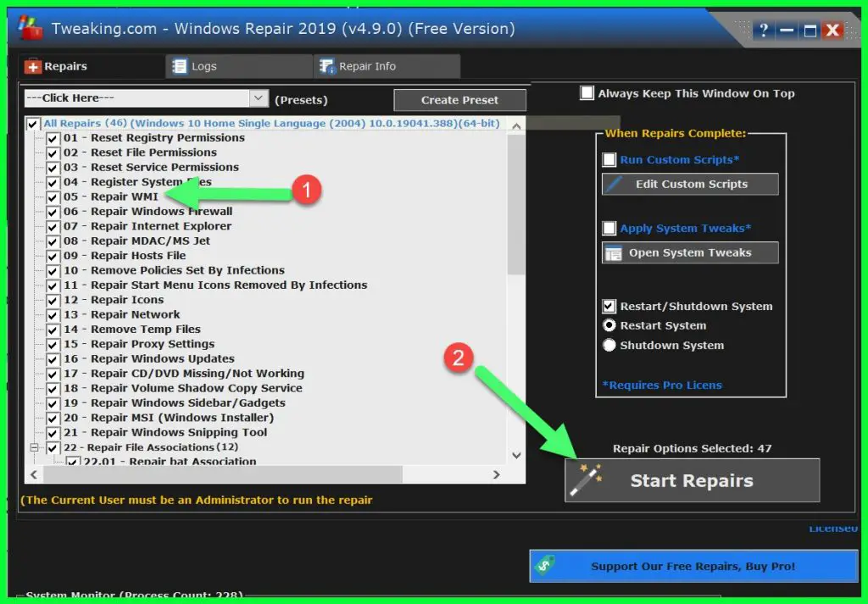Click the vertical scrollbar thumb in repair list
The height and width of the screenshot is (604, 868).
coord(516,205)
